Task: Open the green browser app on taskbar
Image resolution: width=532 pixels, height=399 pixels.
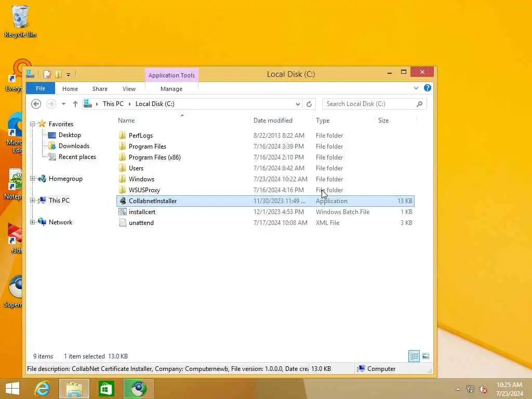Action: [x=138, y=389]
